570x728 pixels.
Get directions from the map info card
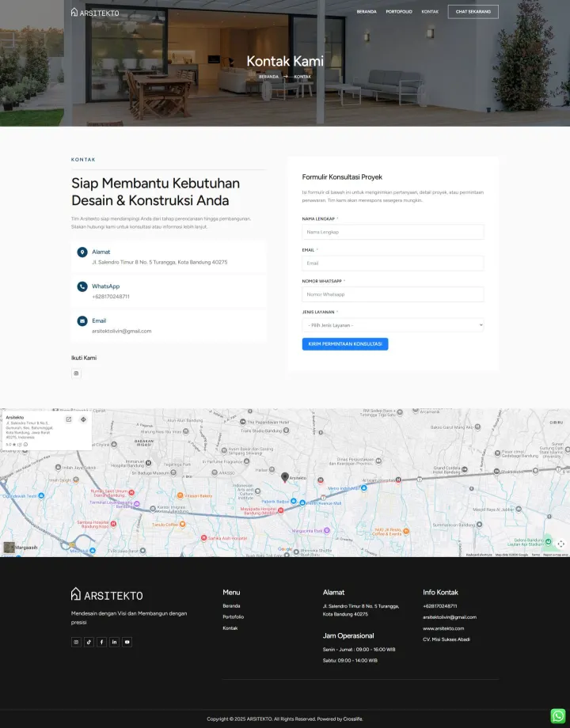click(83, 419)
